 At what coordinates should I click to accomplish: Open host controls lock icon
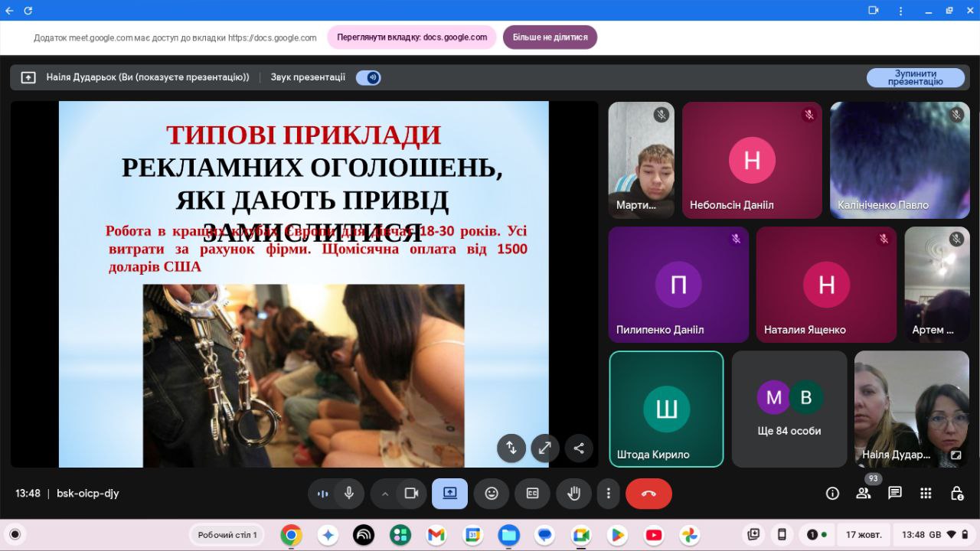[x=956, y=494]
